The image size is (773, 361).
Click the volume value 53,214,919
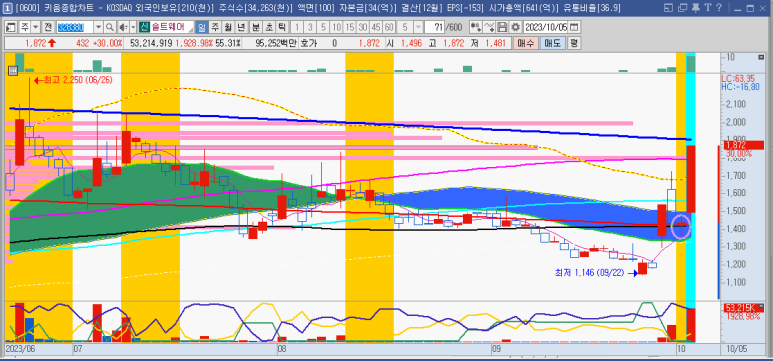point(151,43)
